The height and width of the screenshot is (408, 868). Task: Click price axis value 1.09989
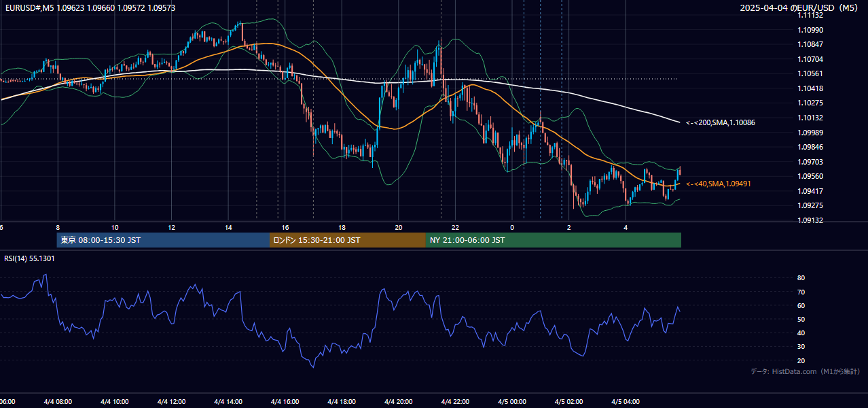pyautogui.click(x=810, y=133)
